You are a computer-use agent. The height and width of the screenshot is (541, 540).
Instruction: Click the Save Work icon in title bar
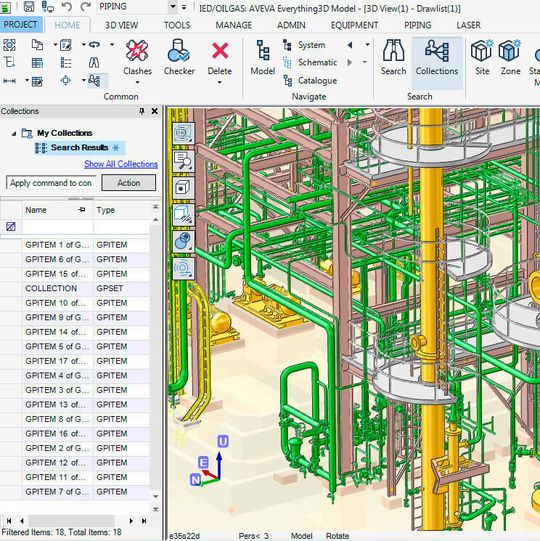point(29,7)
